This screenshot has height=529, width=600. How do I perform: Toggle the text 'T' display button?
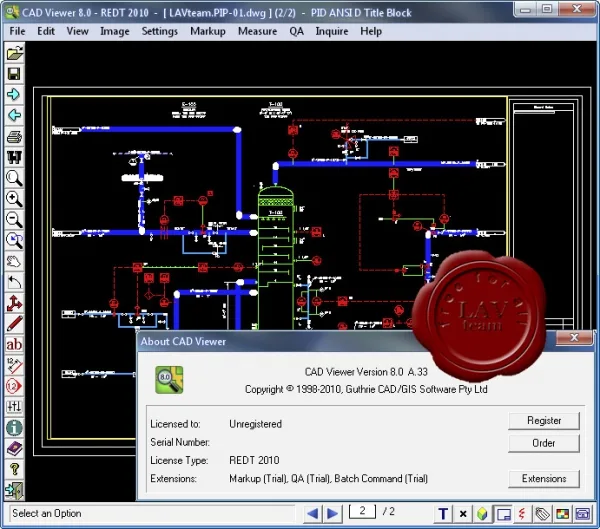[x=443, y=514]
